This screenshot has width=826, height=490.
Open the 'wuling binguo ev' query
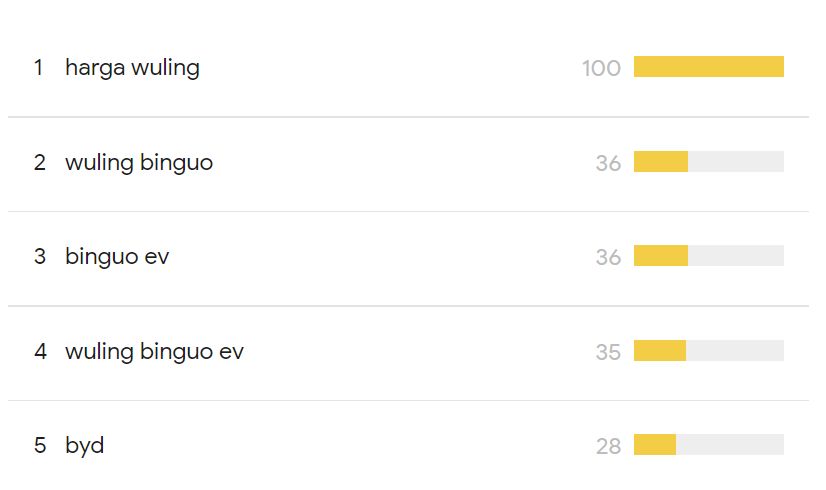154,351
